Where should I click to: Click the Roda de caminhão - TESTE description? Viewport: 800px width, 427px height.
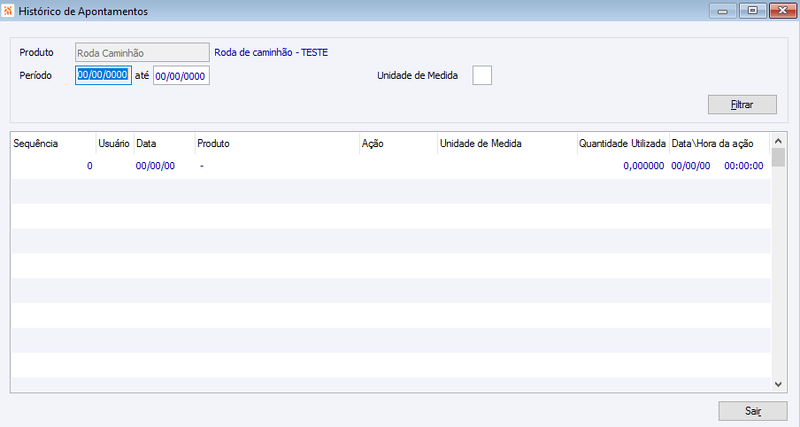(271, 53)
